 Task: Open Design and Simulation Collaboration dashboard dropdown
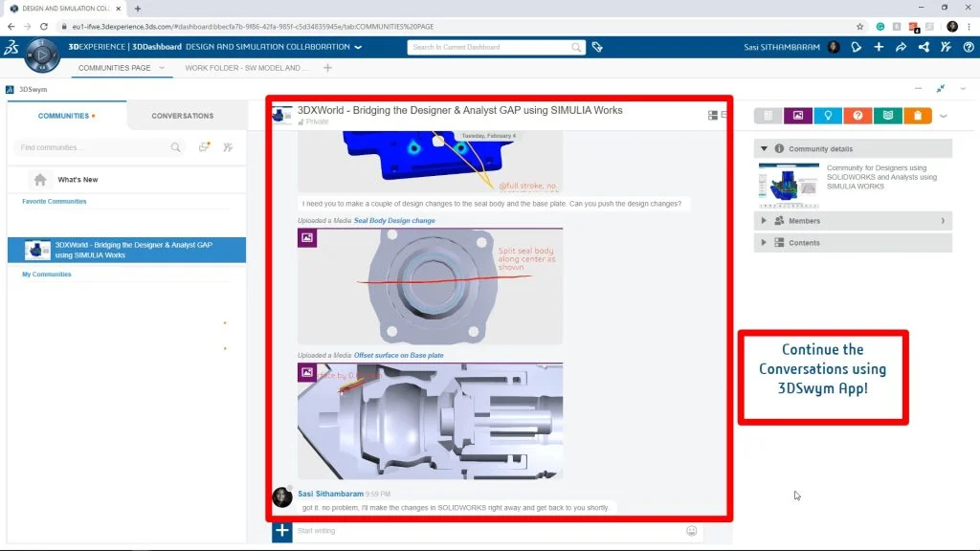tap(358, 47)
